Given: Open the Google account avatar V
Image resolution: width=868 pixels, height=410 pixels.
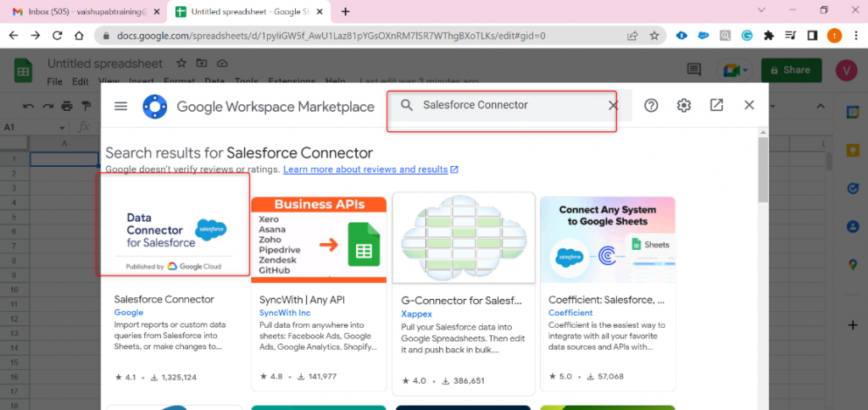Looking at the screenshot, I should click(x=847, y=70).
